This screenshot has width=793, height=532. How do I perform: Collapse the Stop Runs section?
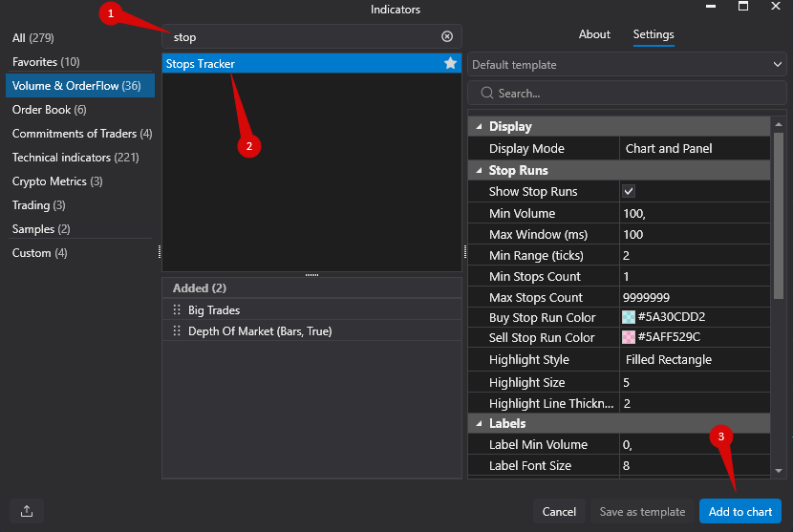(x=479, y=170)
